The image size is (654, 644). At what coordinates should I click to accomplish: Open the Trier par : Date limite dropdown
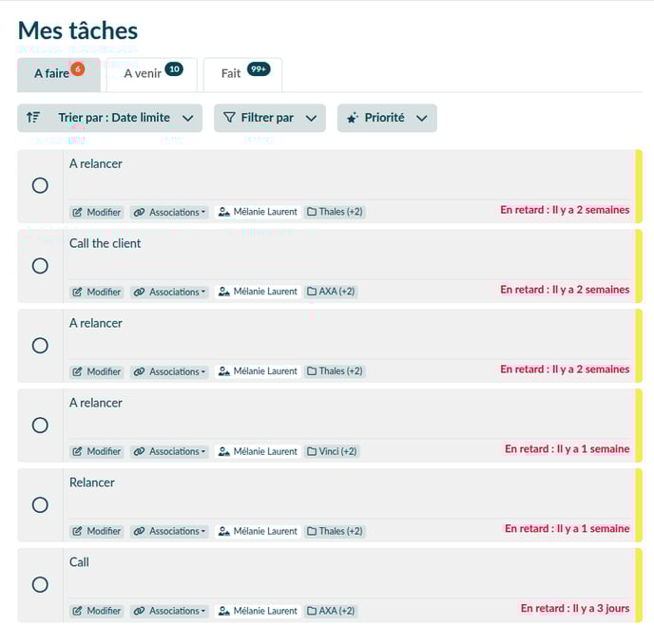(x=109, y=118)
